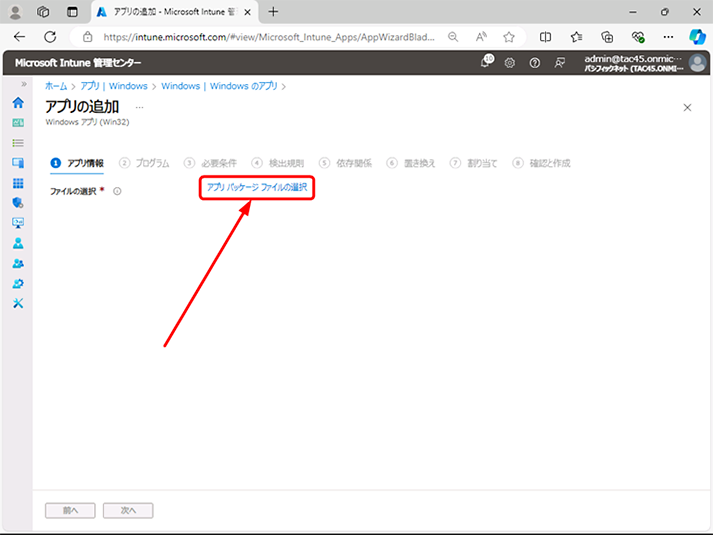Screen dimensions: 713x535
Task: Open All services list icon
Action: pos(18,143)
